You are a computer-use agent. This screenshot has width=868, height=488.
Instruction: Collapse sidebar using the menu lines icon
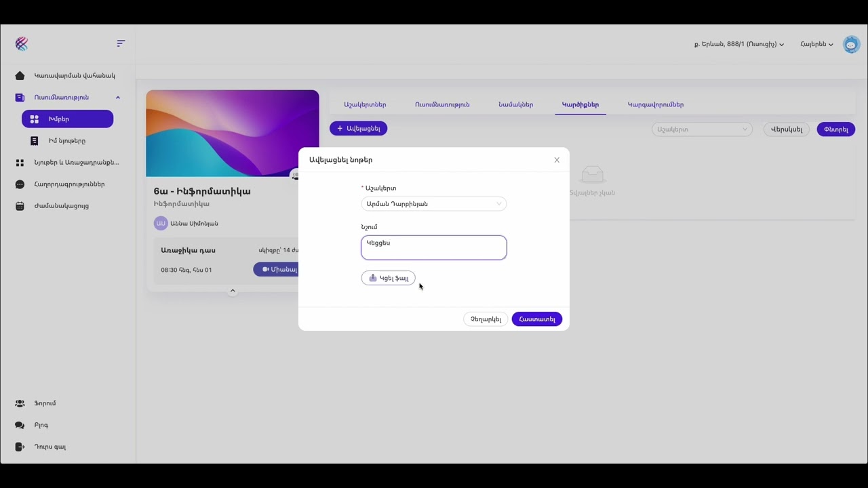point(121,43)
